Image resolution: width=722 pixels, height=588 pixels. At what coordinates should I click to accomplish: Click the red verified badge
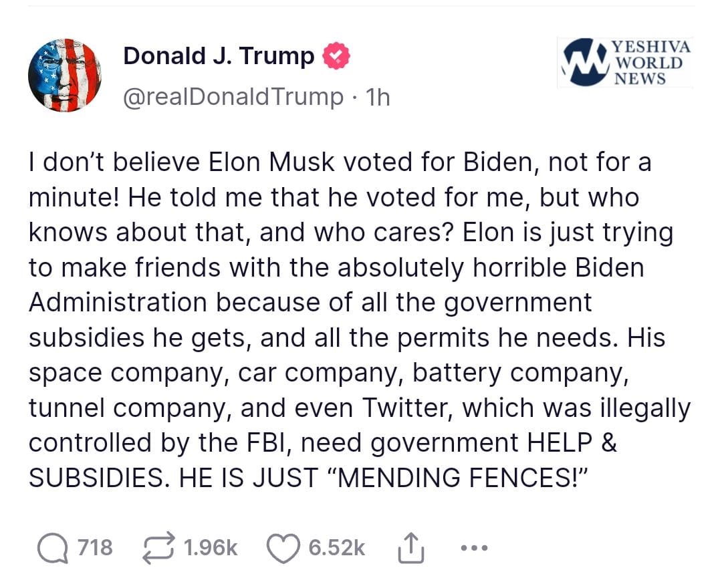(336, 57)
